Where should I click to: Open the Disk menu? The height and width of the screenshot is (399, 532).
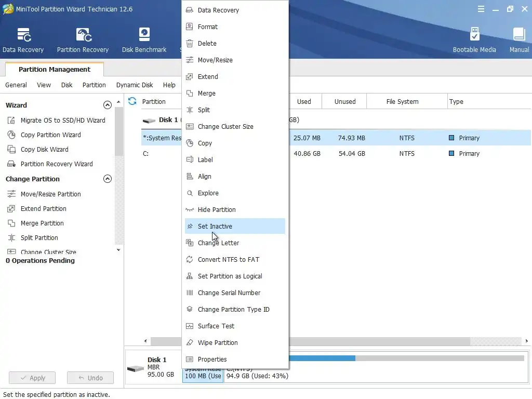click(x=67, y=85)
